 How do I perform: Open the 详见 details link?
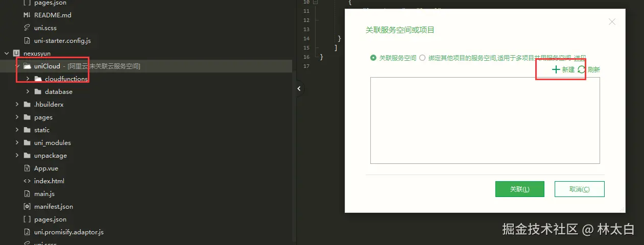click(580, 58)
